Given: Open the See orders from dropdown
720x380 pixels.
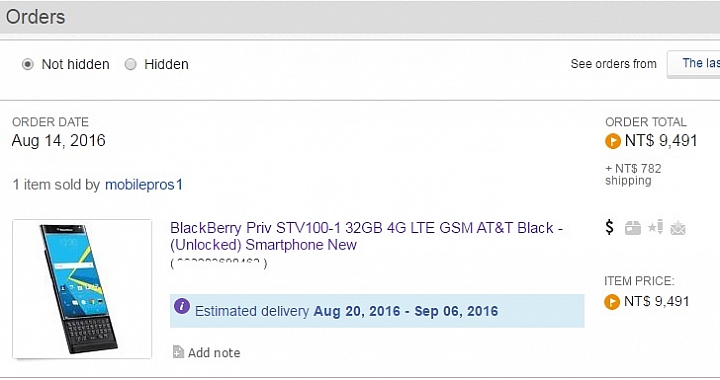Looking at the screenshot, I should 693,64.
